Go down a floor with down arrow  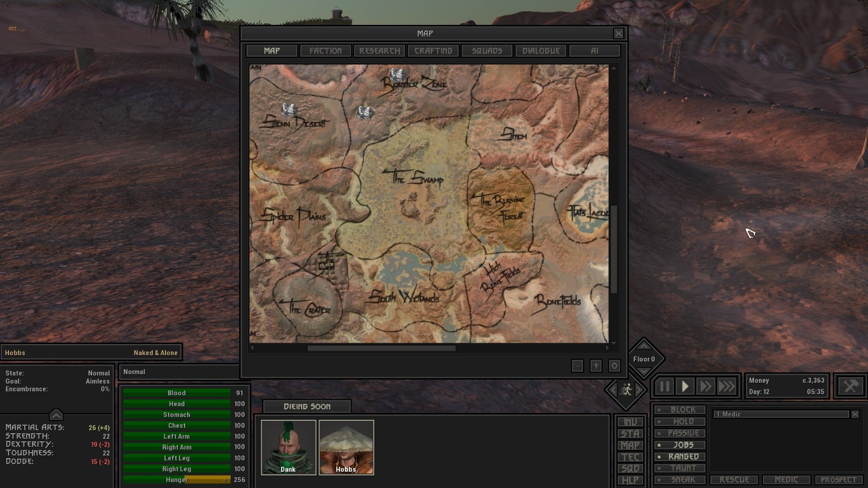click(x=644, y=371)
